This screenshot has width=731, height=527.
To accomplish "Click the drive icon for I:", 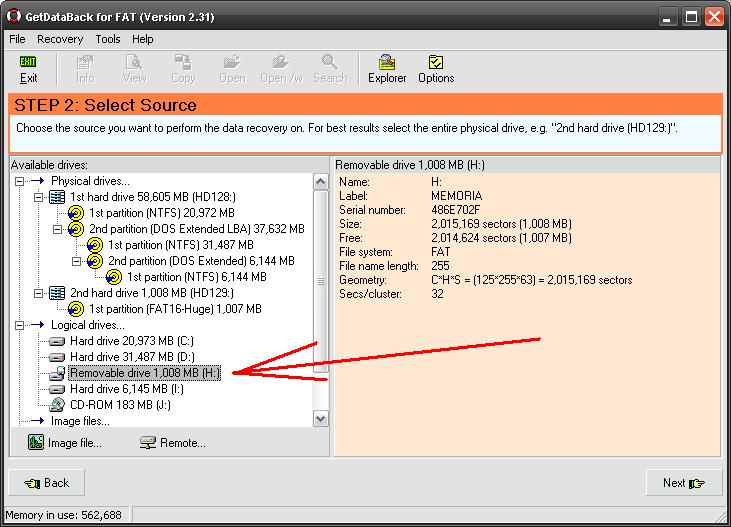I will (57, 389).
